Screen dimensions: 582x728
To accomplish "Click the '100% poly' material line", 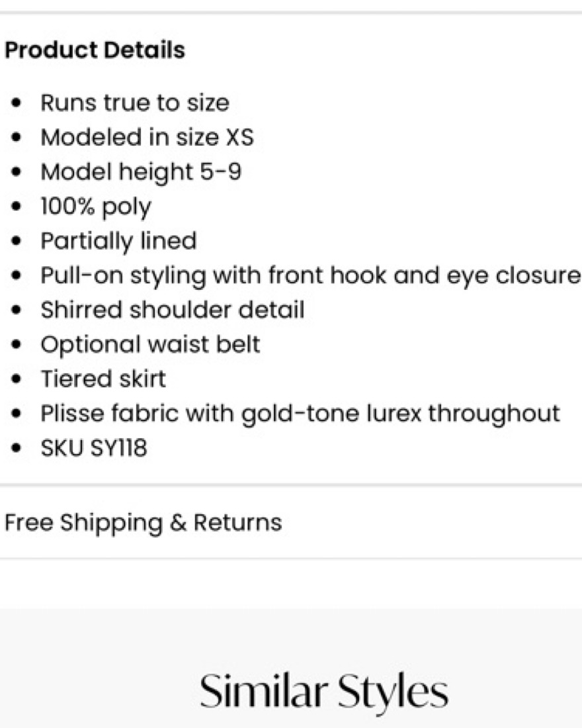I will coord(96,206).
